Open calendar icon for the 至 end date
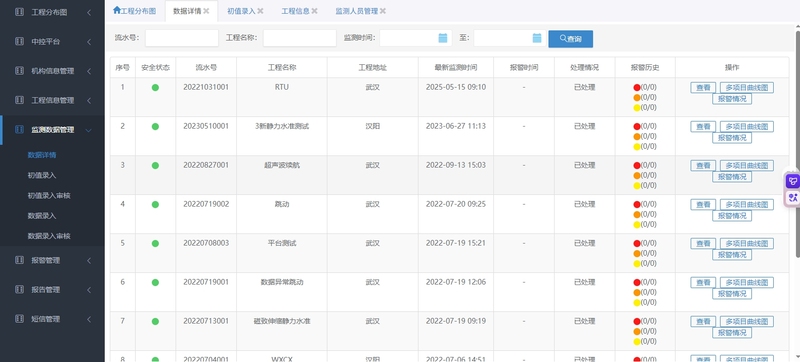 pyautogui.click(x=537, y=38)
